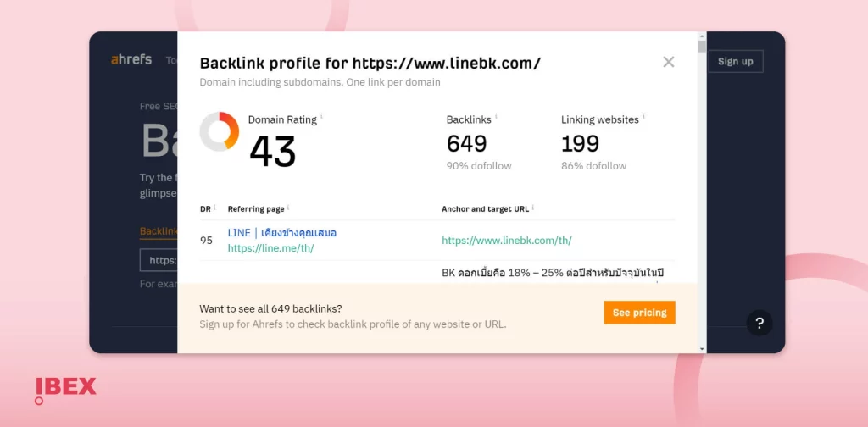Select the Backlink tab behind dialog
Image resolution: width=868 pixels, height=427 pixels.
click(159, 231)
